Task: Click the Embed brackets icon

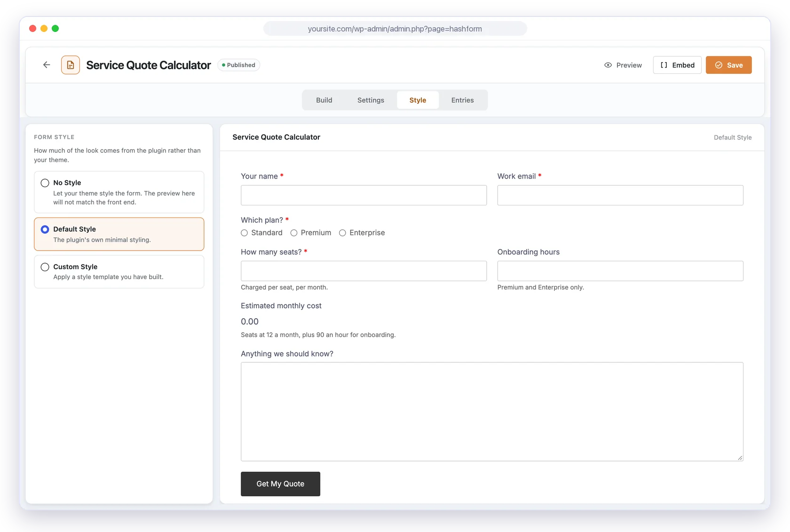Action: (x=664, y=65)
